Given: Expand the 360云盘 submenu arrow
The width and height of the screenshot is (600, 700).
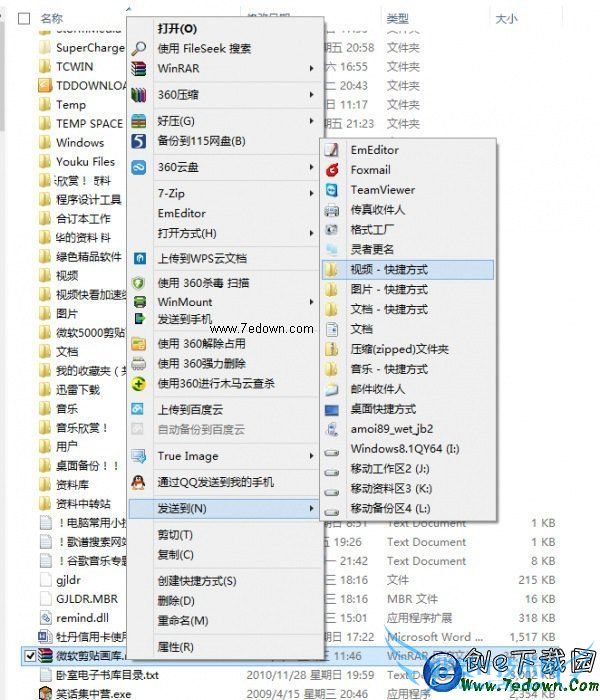Looking at the screenshot, I should click(x=311, y=167).
